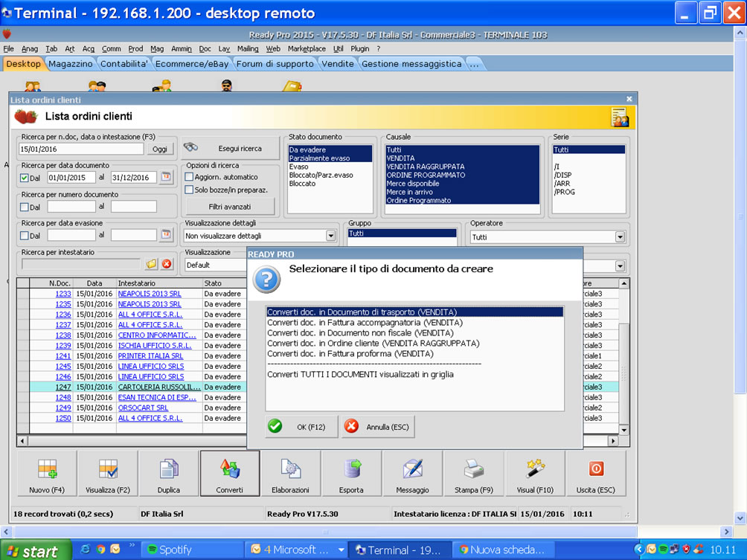The height and width of the screenshot is (560, 747).
Task: Enable the Dal checkbox for data documento
Action: pos(25,178)
